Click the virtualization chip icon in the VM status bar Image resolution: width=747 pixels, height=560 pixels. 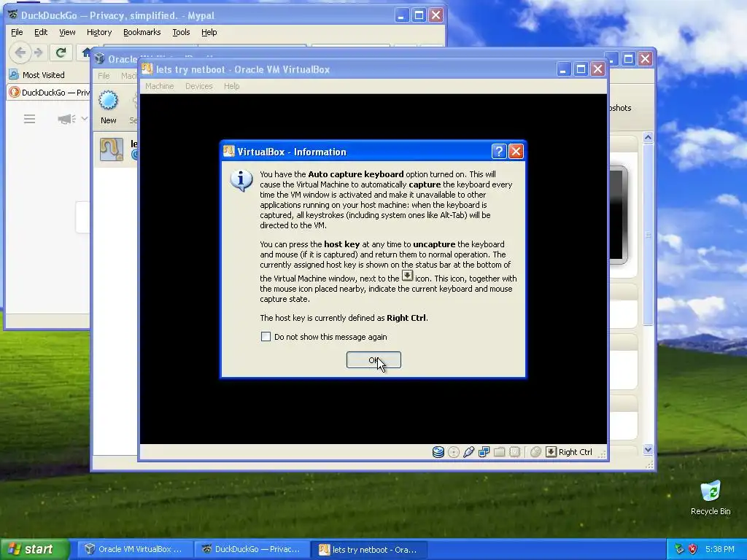click(x=514, y=452)
